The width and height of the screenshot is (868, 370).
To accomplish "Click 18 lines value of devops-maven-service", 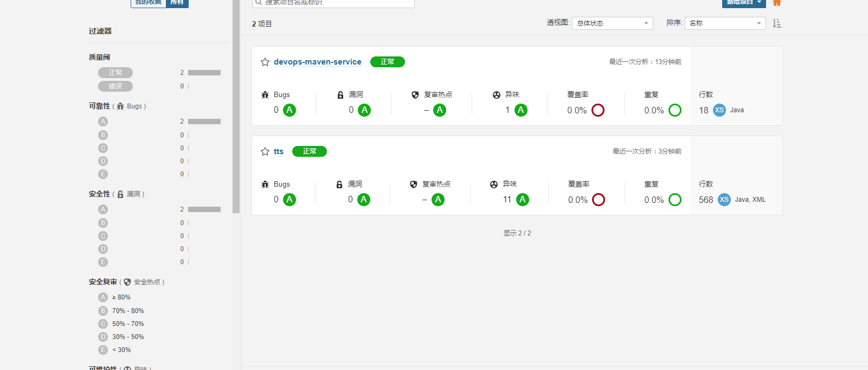I will pos(704,110).
